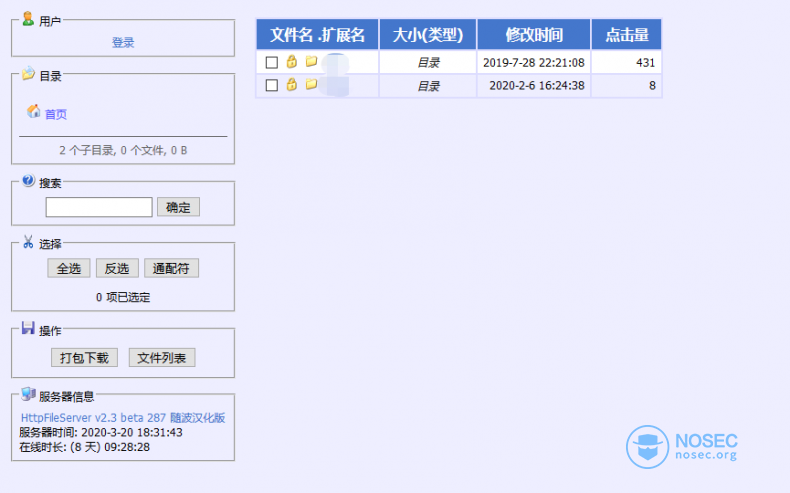This screenshot has height=493, width=790.
Task: Sort by 文件名 column header
Action: point(291,35)
